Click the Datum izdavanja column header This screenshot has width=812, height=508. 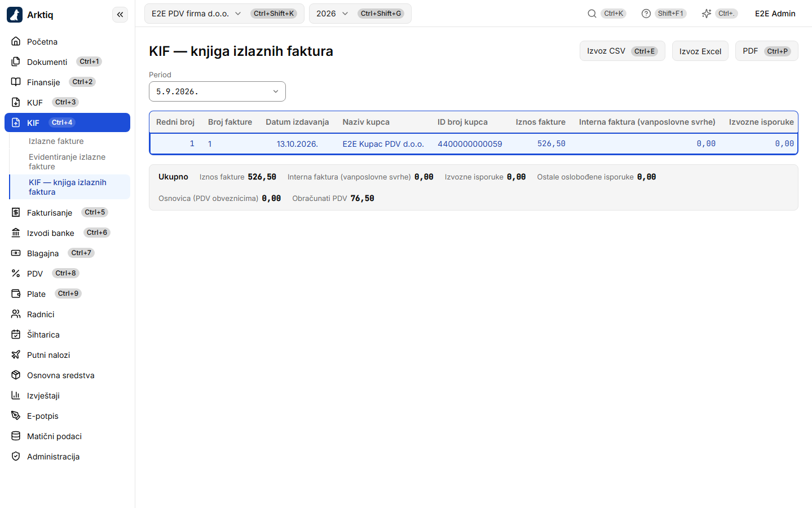pos(297,122)
